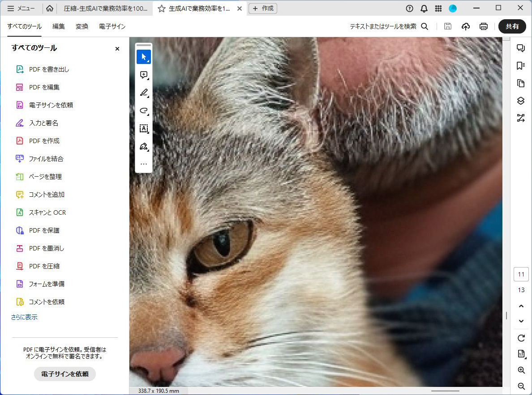Image resolution: width=532 pixels, height=395 pixels.
Task: Pick the highlighter pen tool
Action: pyautogui.click(x=143, y=93)
